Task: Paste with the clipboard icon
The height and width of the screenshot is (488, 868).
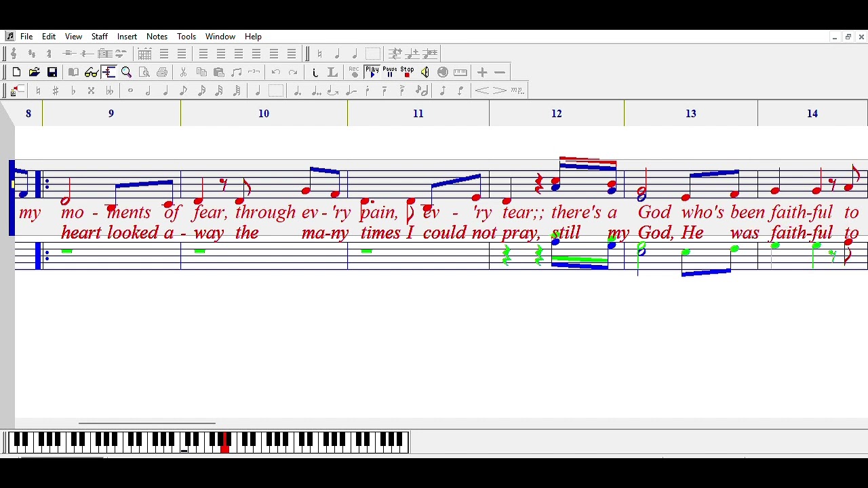Action: [219, 73]
